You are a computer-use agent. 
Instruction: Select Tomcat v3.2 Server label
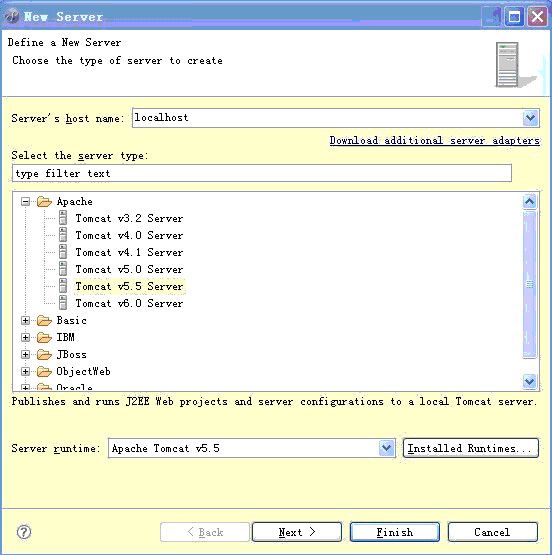tap(129, 218)
